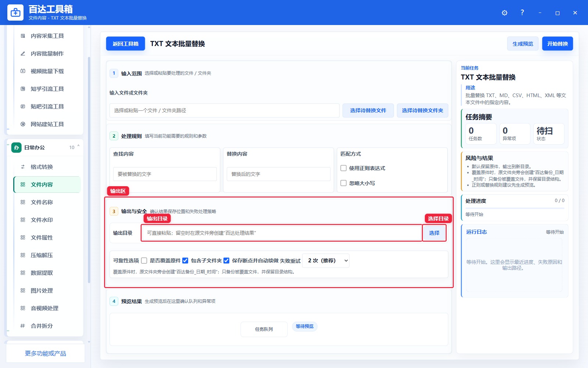Tick the 是否覆盖原件 checkbox
The height and width of the screenshot is (368, 588).
(x=144, y=261)
